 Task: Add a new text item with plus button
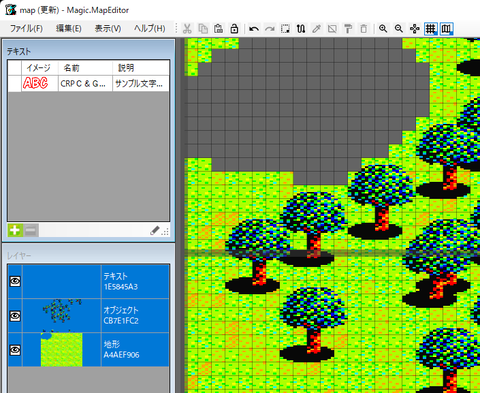point(15,230)
